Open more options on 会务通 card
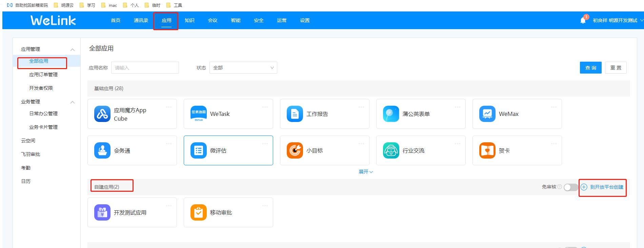This screenshot has height=248, width=644. coord(169,144)
